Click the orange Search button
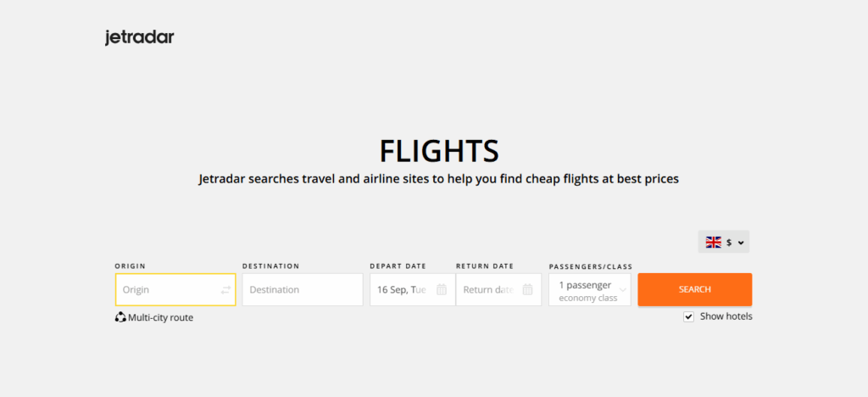The image size is (868, 397). pos(695,289)
